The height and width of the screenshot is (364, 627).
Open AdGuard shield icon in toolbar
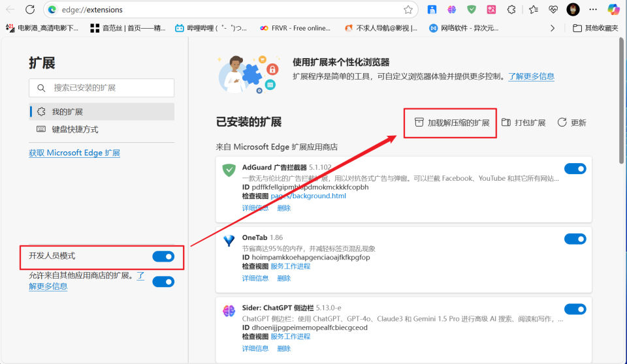(472, 9)
